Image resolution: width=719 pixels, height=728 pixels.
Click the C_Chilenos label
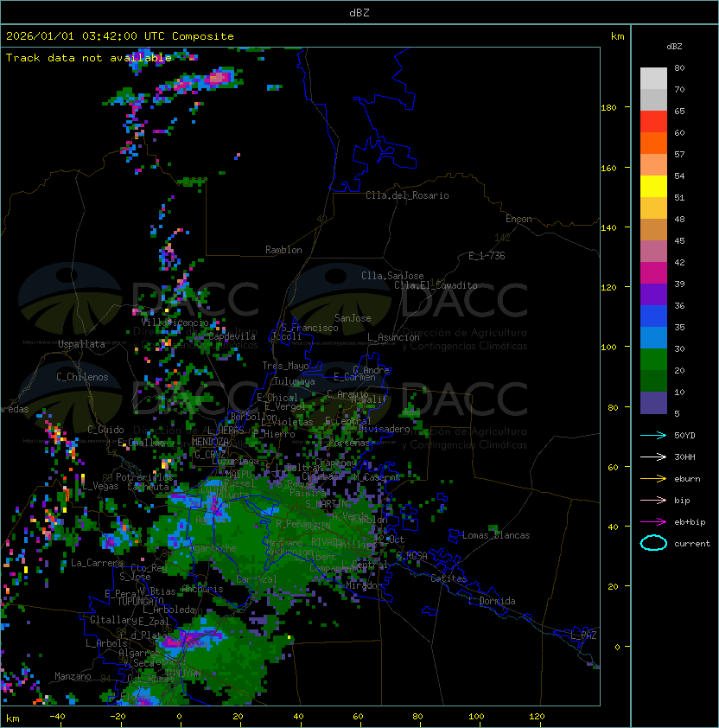coord(82,377)
